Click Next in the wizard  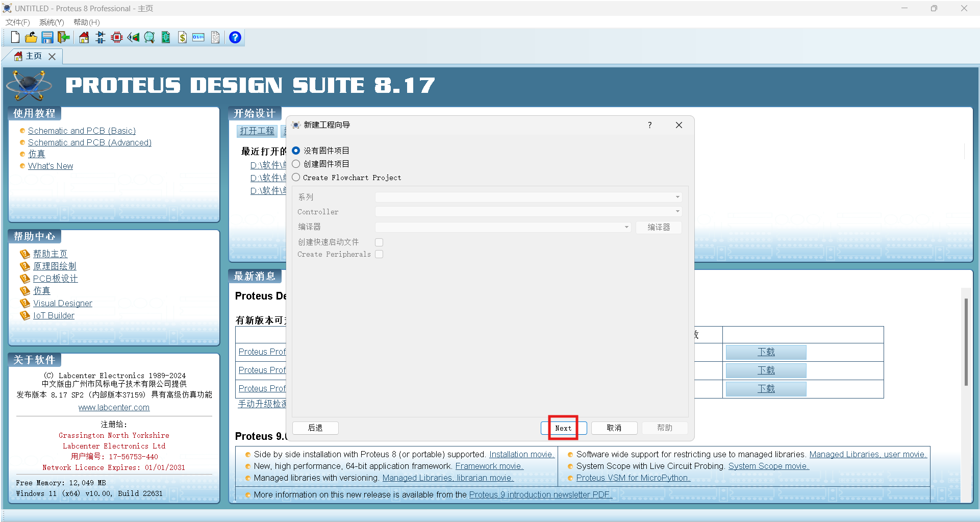(x=563, y=428)
